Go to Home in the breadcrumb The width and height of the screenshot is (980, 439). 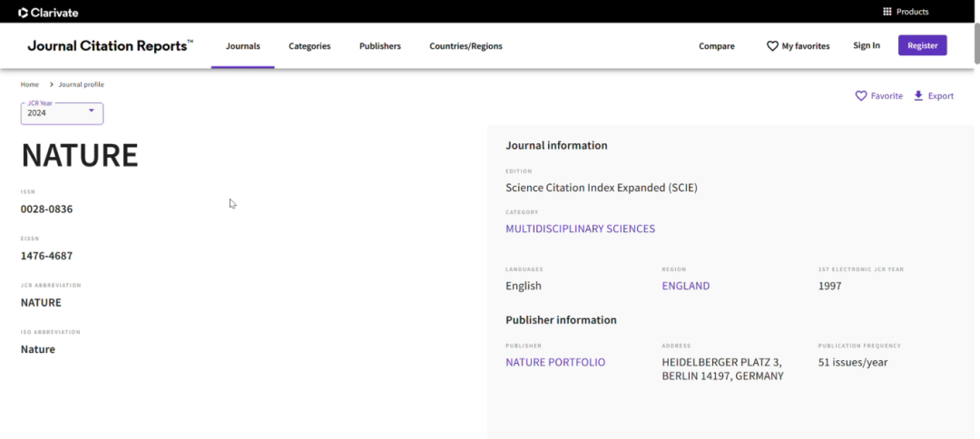pos(29,84)
